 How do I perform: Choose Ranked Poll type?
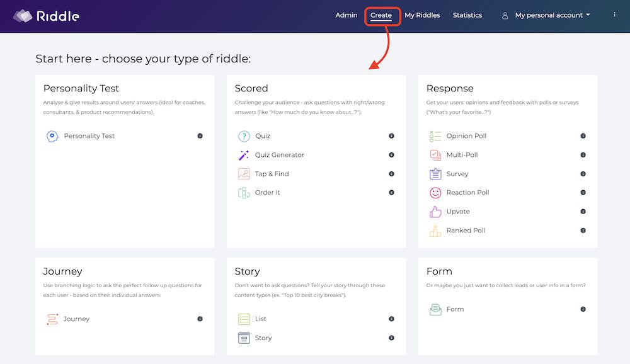point(466,230)
